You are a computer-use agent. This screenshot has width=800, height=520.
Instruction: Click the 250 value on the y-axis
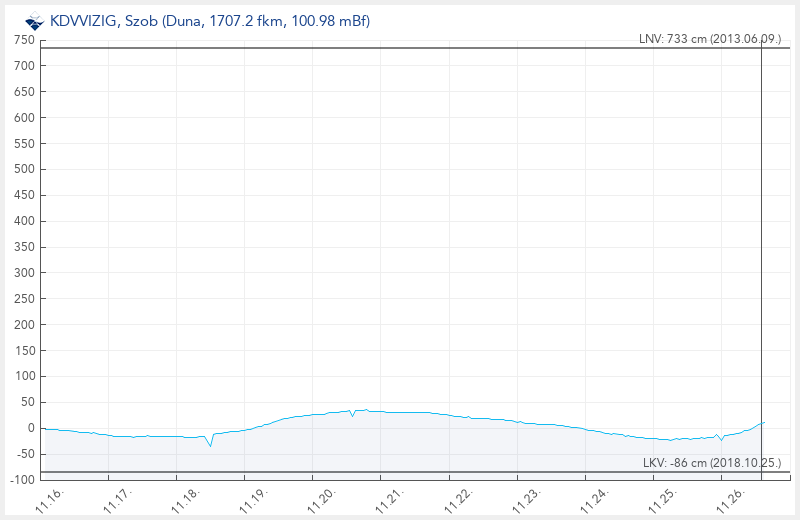[x=25, y=299]
